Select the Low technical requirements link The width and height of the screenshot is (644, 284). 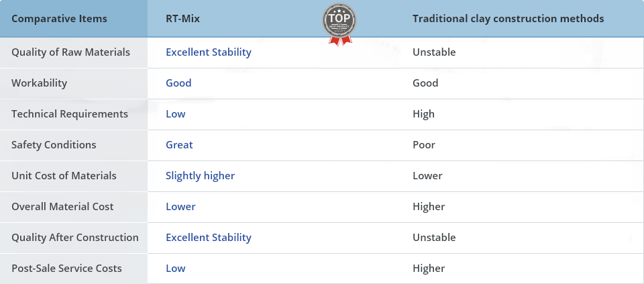175,114
